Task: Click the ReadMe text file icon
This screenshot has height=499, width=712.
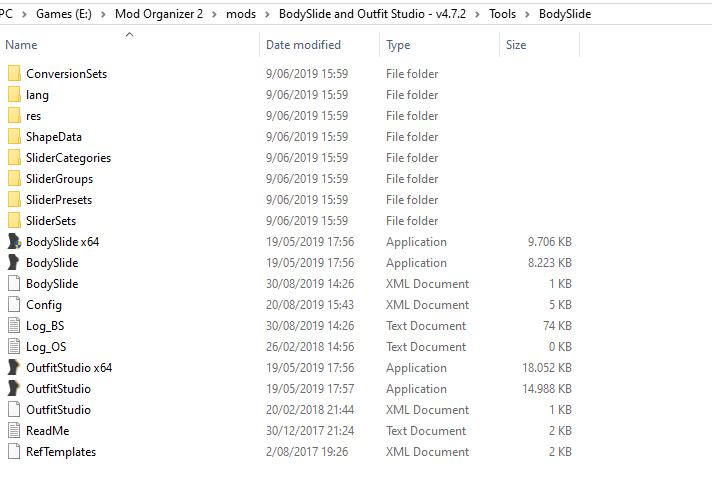Action: tap(14, 430)
